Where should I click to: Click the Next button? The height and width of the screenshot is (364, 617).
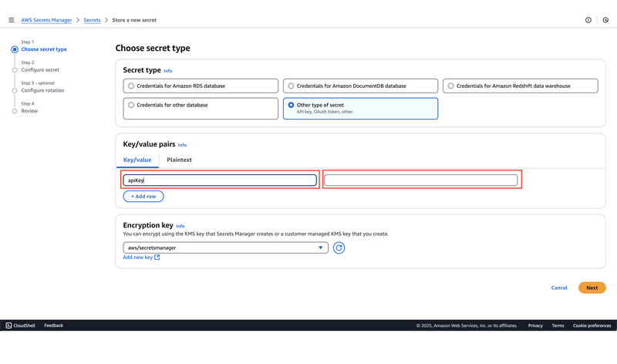pyautogui.click(x=592, y=288)
